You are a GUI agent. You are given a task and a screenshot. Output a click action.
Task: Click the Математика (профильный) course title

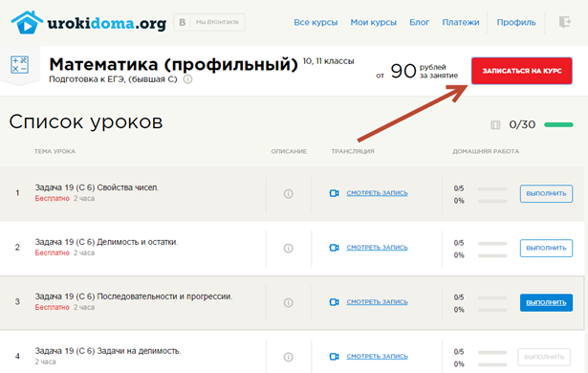(173, 64)
